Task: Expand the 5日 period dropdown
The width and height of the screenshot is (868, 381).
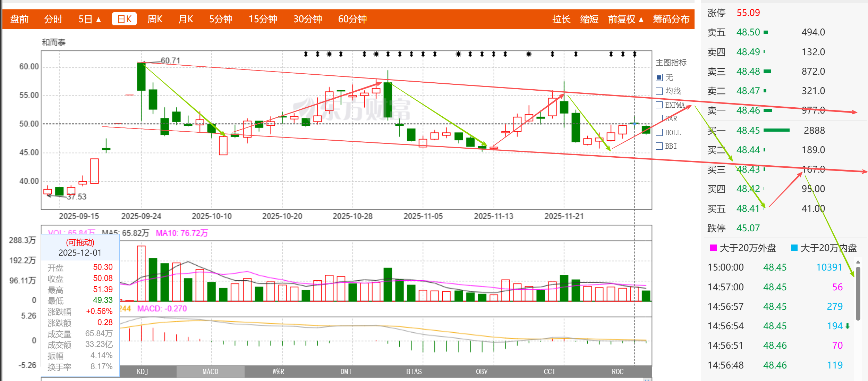Action: [90, 19]
